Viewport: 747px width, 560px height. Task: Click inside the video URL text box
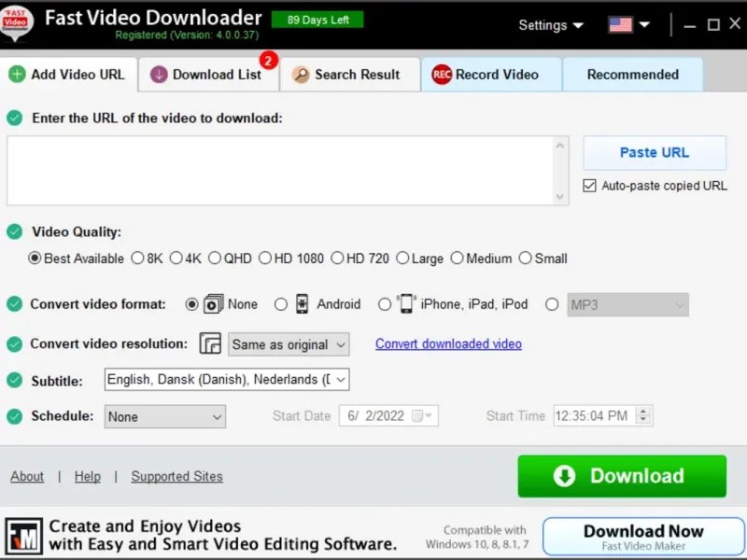click(x=280, y=171)
